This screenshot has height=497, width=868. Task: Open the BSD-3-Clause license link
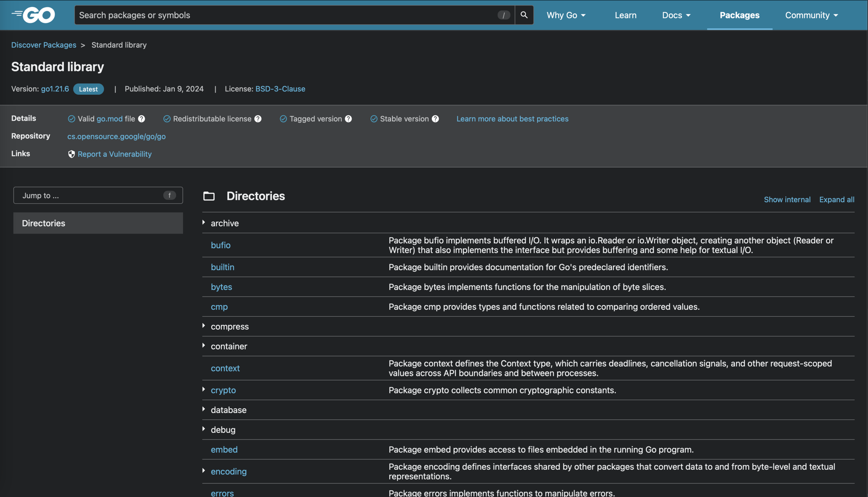pyautogui.click(x=280, y=89)
